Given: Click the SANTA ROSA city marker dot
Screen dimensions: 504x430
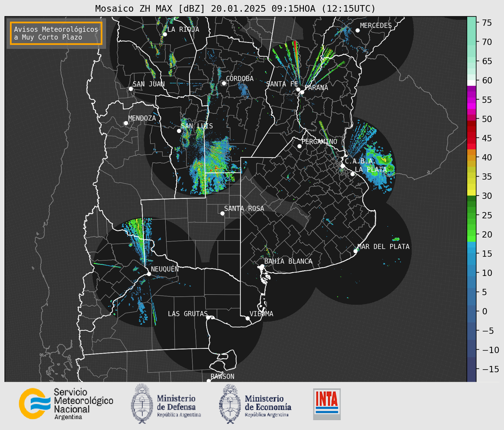Looking at the screenshot, I should click(x=222, y=213).
